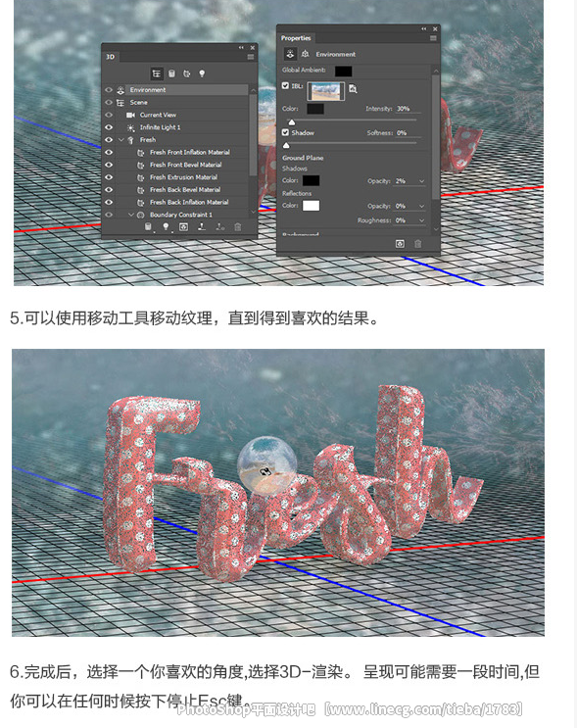Click the trash icon in Properties panel

click(x=417, y=244)
